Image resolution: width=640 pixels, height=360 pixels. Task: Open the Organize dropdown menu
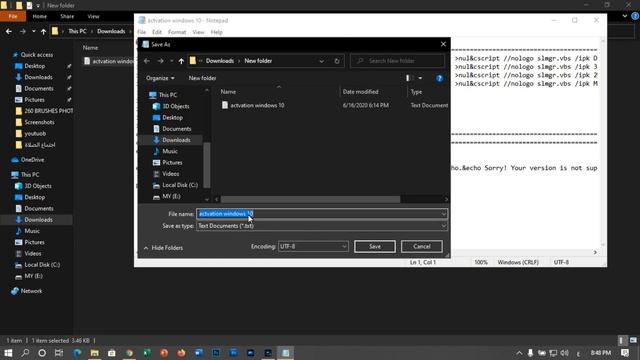click(160, 78)
